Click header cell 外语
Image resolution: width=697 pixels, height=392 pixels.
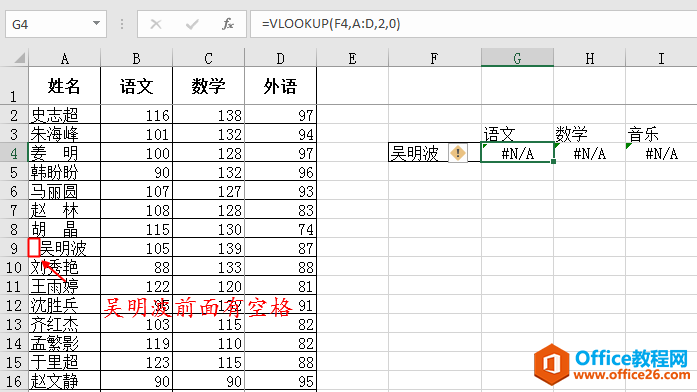tap(280, 86)
